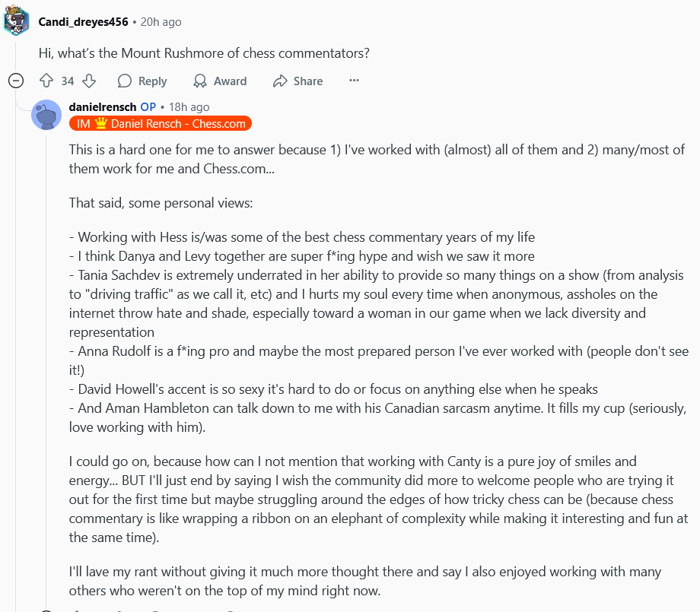Viewport: 700px width, 612px height.
Task: Open the three-dot more options menu
Action: click(354, 81)
